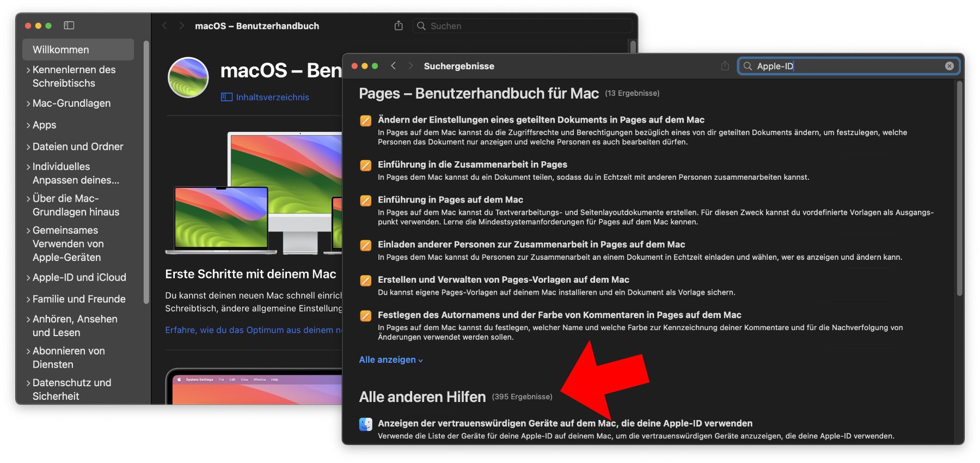Click the table of contents icon beside Inhaltsverzeichnis
980x463 pixels.
[x=226, y=97]
